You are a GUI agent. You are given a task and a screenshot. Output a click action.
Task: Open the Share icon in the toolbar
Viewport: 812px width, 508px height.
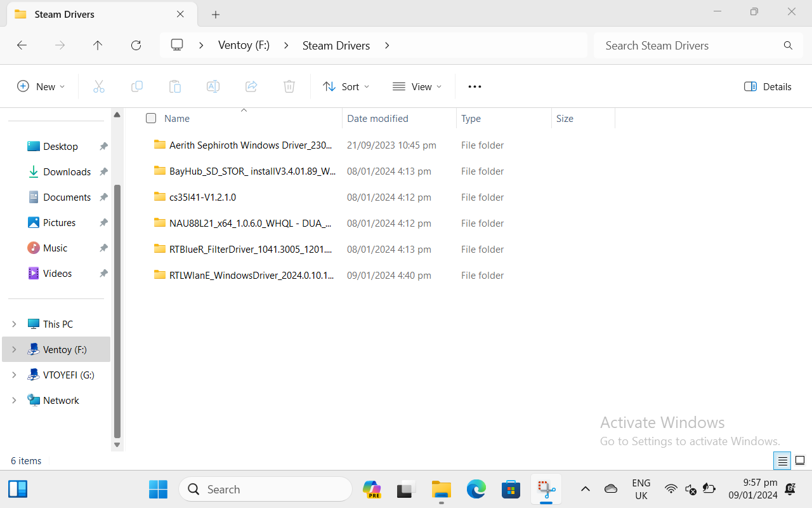click(251, 86)
